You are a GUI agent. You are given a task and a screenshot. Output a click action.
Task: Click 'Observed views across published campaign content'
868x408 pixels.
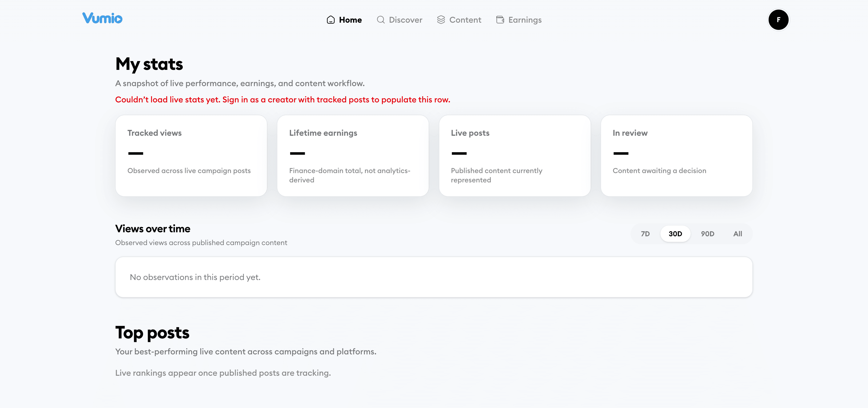[x=201, y=243]
